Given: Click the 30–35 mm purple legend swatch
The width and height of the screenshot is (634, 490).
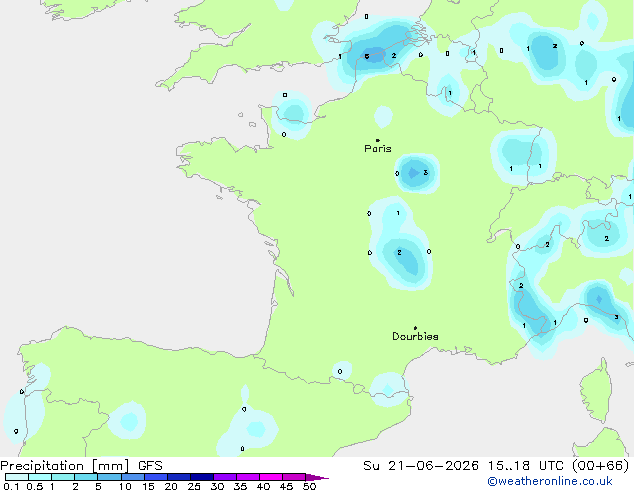Looking at the screenshot, I should (225, 477).
